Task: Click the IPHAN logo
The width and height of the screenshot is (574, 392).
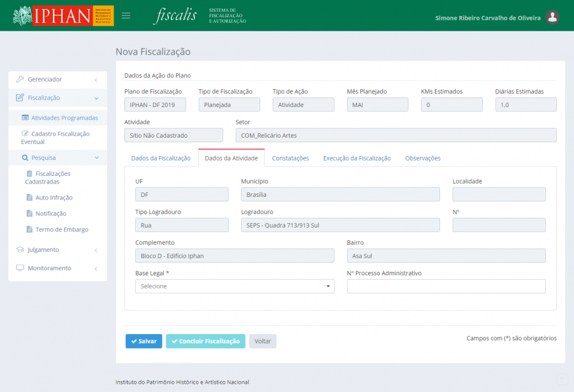Action: [x=63, y=15]
